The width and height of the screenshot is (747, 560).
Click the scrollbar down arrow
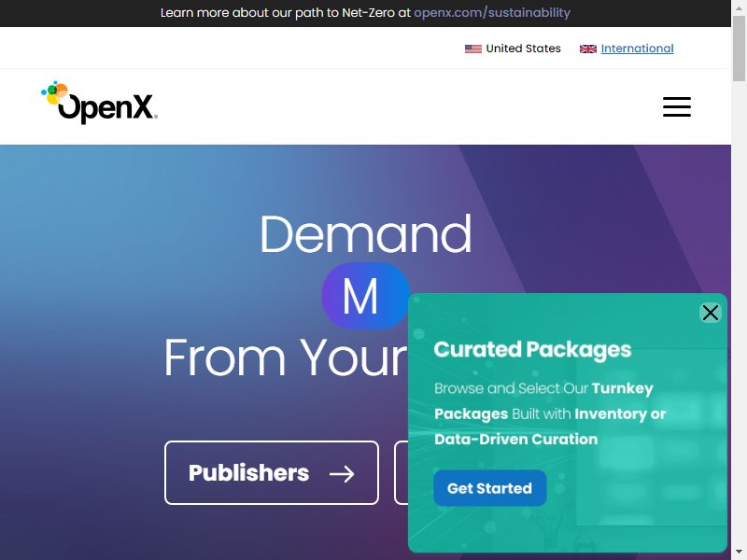[x=739, y=553]
